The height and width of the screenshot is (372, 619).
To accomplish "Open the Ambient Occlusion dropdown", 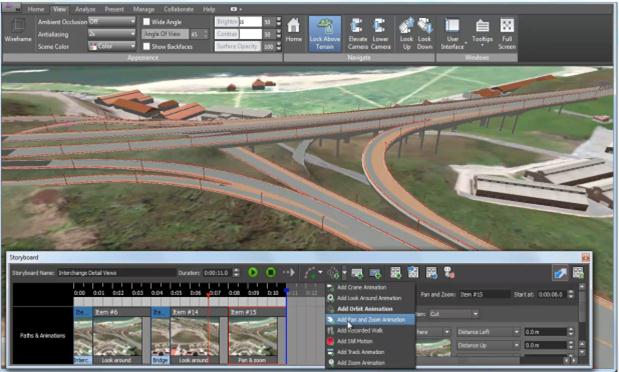I will point(112,21).
